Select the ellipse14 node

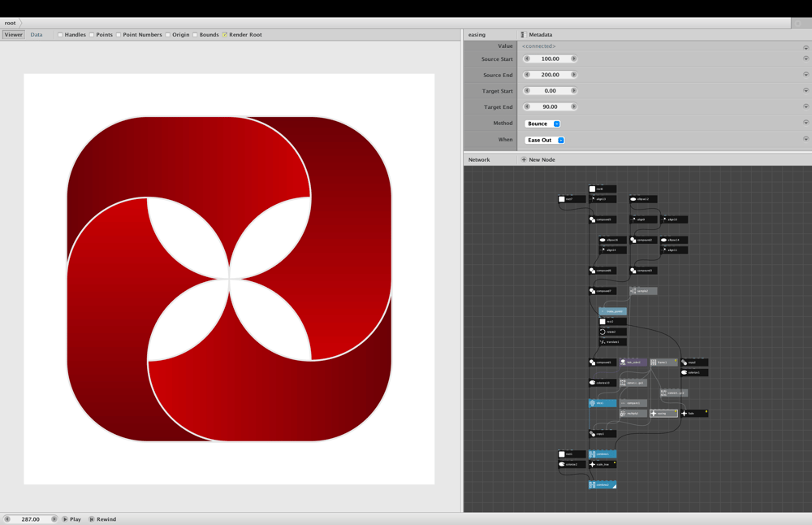click(x=674, y=240)
